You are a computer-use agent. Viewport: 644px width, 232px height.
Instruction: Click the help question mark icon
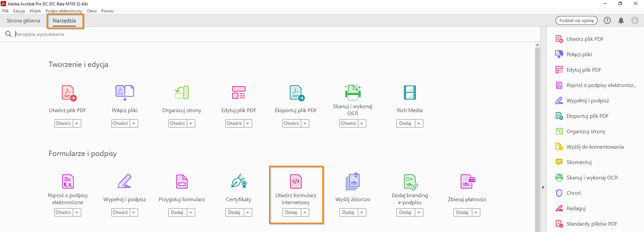[607, 20]
